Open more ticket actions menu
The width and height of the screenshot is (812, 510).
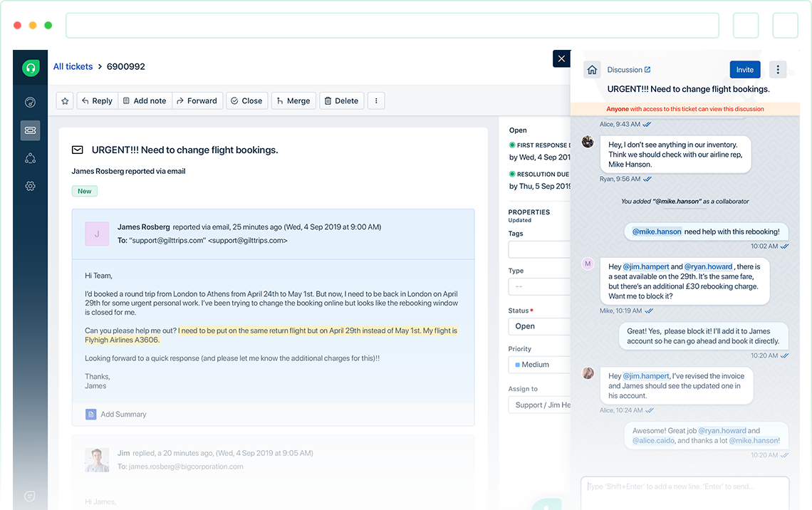[x=377, y=101]
